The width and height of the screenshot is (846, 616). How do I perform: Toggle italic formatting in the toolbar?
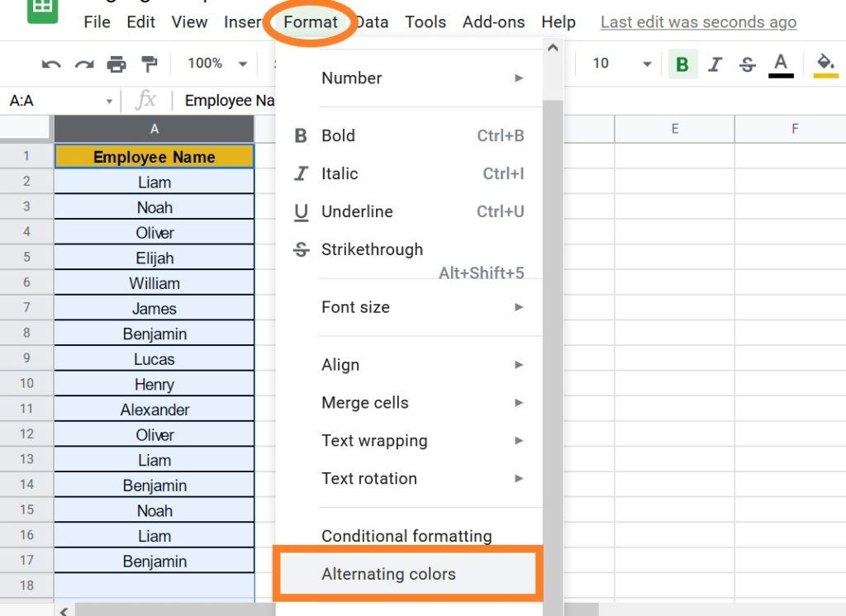715,64
